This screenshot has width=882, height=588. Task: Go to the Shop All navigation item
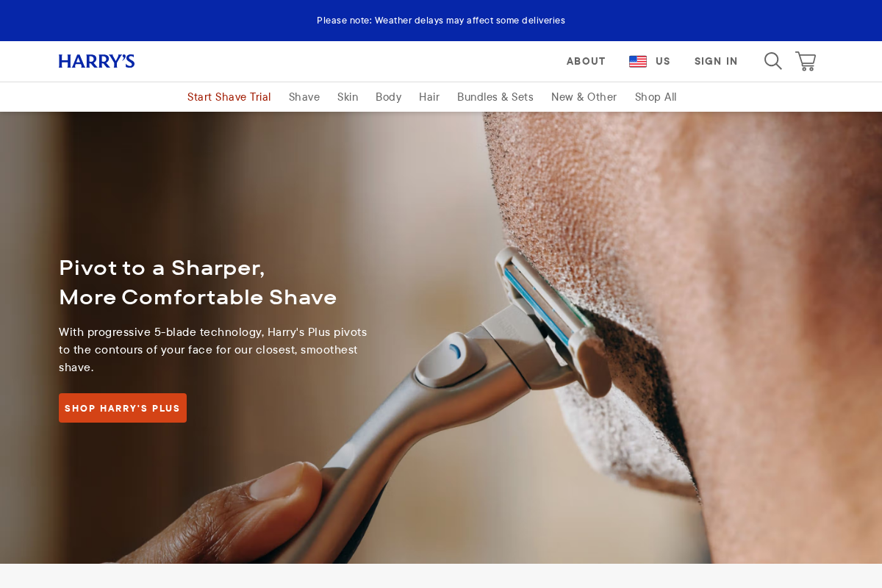pyautogui.click(x=656, y=97)
